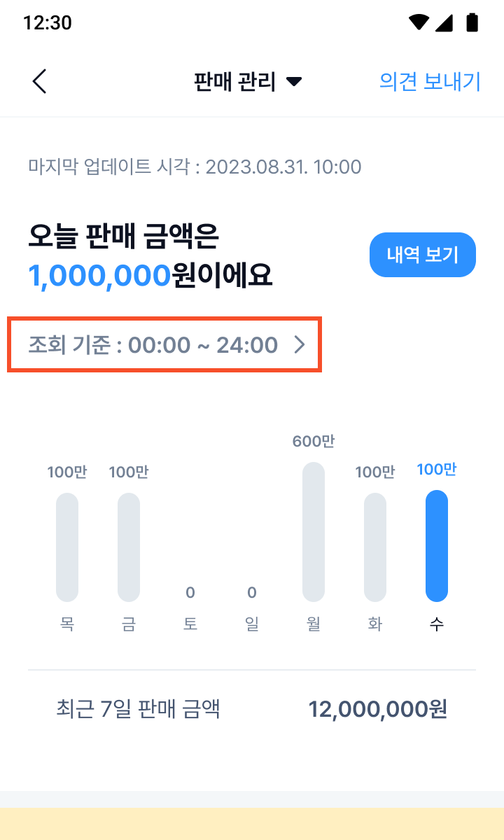This screenshot has width=504, height=840.
Task: Select the Friday (금) sales bar
Action: [x=129, y=547]
